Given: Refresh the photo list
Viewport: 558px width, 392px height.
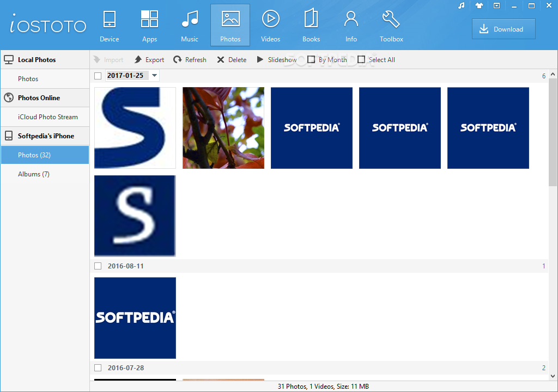Looking at the screenshot, I should pyautogui.click(x=190, y=60).
